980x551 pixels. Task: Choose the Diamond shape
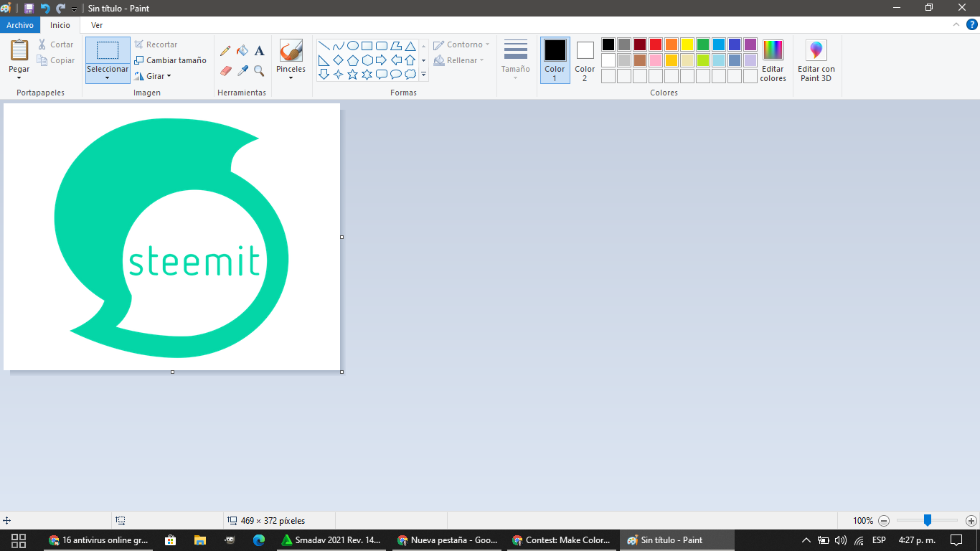click(339, 60)
